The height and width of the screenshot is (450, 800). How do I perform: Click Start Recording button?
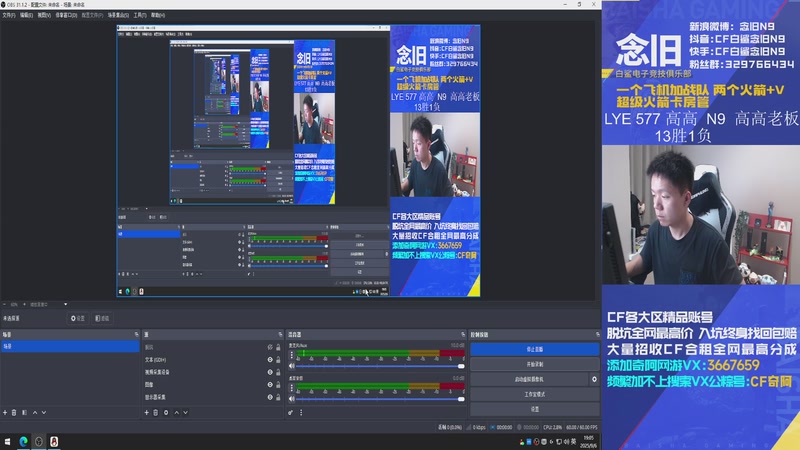(x=534, y=364)
